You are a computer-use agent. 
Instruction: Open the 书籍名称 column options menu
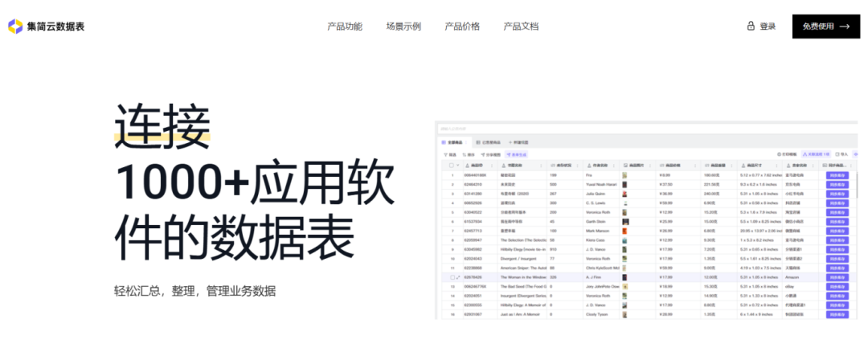point(542,166)
